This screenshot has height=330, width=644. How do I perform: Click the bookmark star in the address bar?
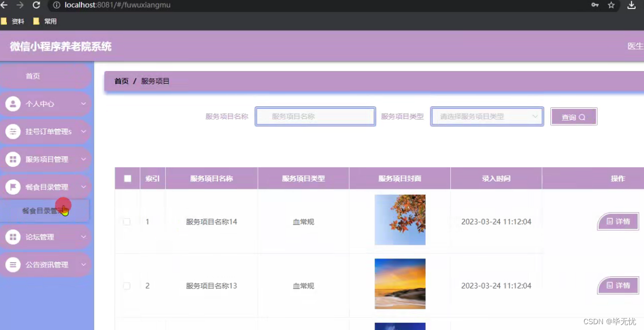610,6
